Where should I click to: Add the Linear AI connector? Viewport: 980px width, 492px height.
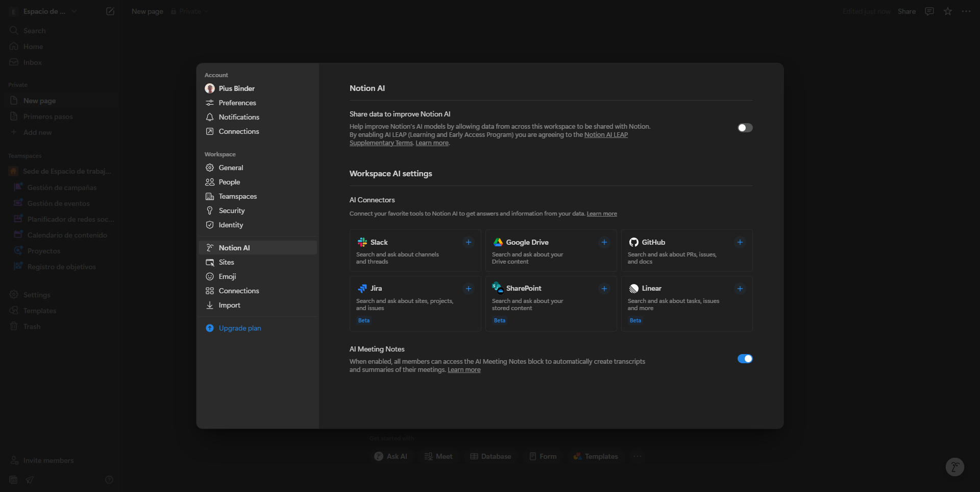pos(740,289)
